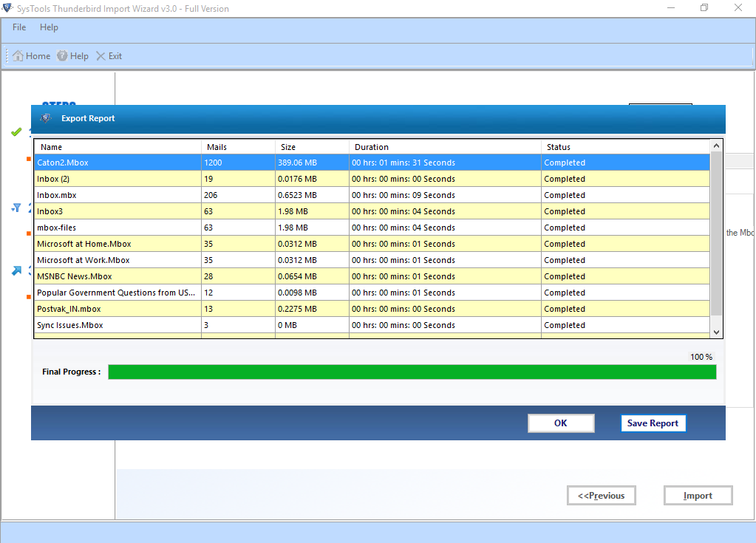756x543 pixels.
Task: Click the 0.6523 MB size cell
Action: tap(312, 195)
